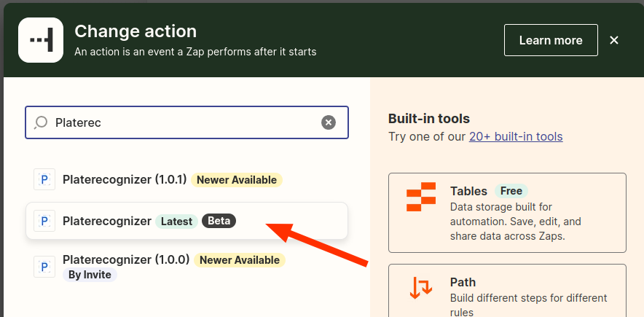Clear the search text with the X icon

[x=329, y=122]
